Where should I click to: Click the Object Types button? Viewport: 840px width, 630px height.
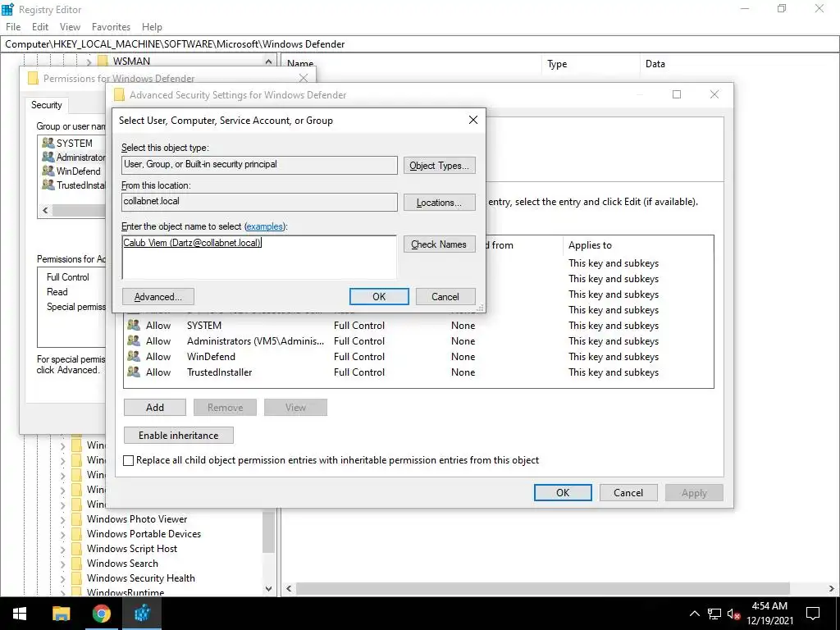[440, 166]
